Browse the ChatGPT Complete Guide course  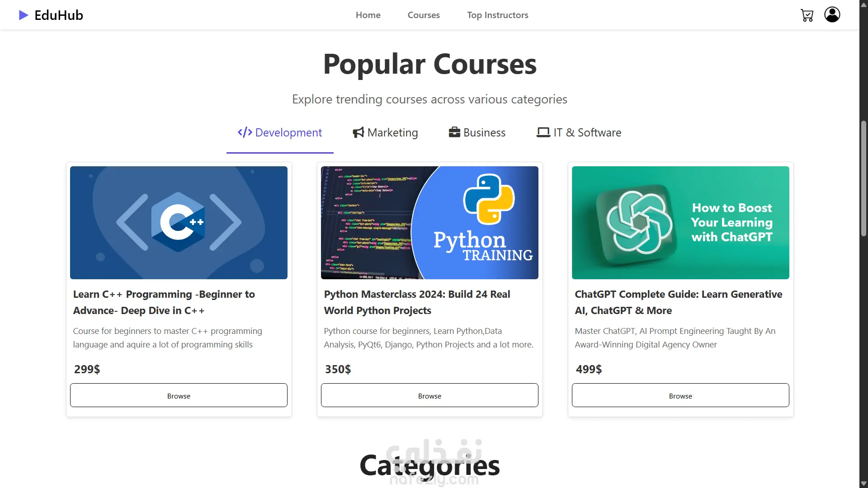[x=680, y=395]
